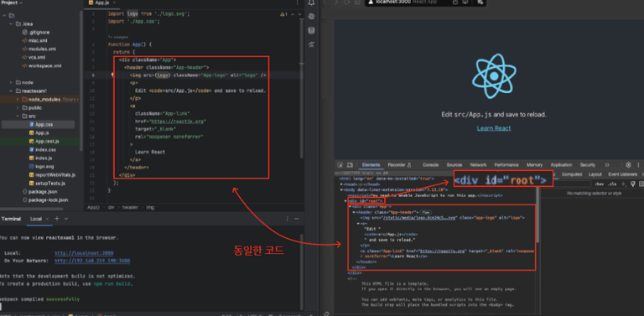Open DevTools settings gear icon
The width and height of the screenshot is (644, 316).
click(x=628, y=165)
